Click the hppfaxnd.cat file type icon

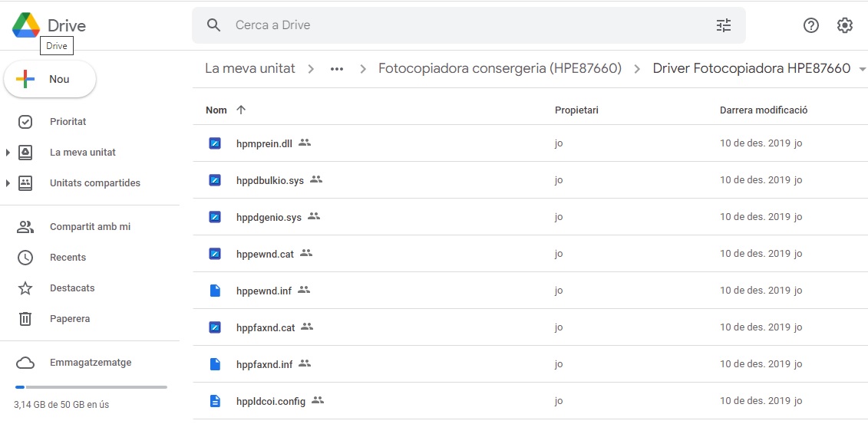click(216, 327)
